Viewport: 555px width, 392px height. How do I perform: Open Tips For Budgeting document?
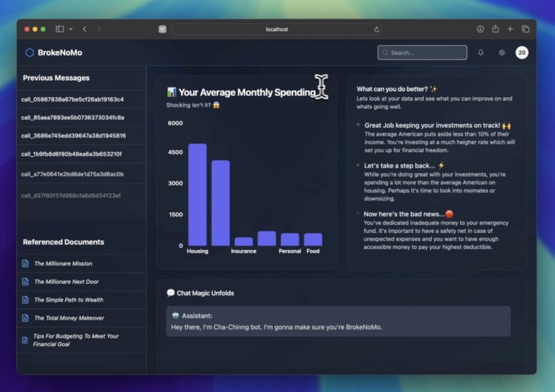pyautogui.click(x=81, y=340)
